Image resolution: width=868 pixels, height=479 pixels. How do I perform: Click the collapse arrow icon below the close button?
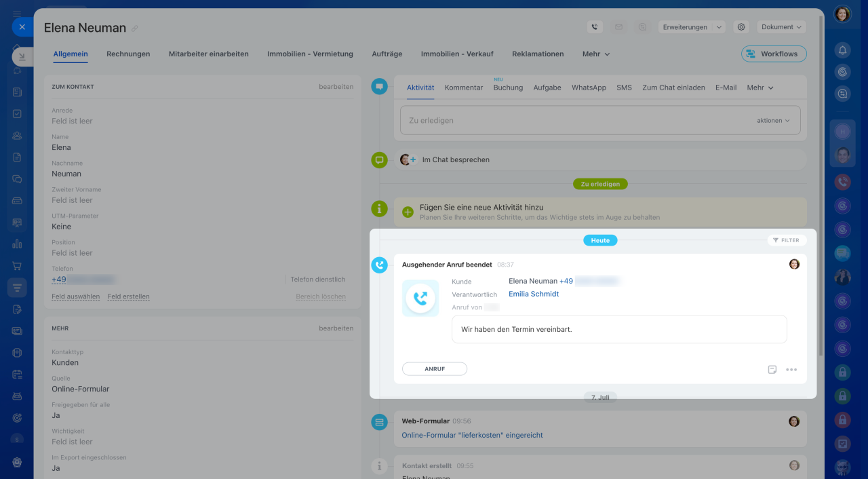(x=22, y=57)
